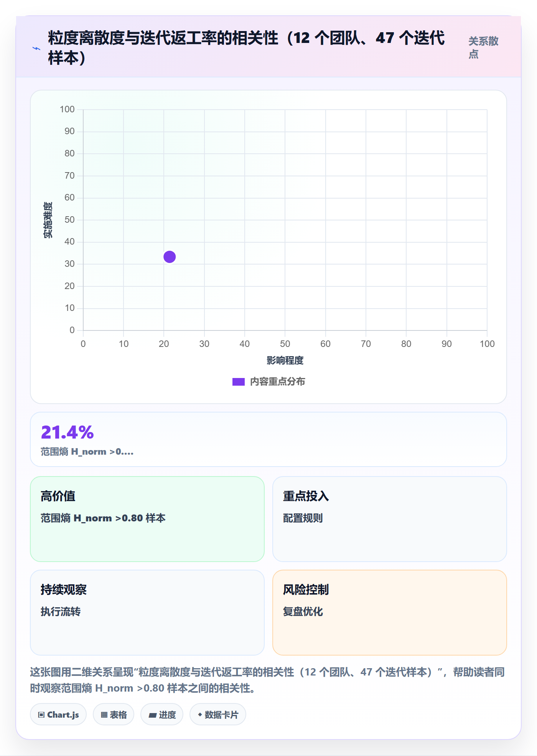
Task: Click the lightning bolt icon beside the title
Action: pyautogui.click(x=36, y=48)
